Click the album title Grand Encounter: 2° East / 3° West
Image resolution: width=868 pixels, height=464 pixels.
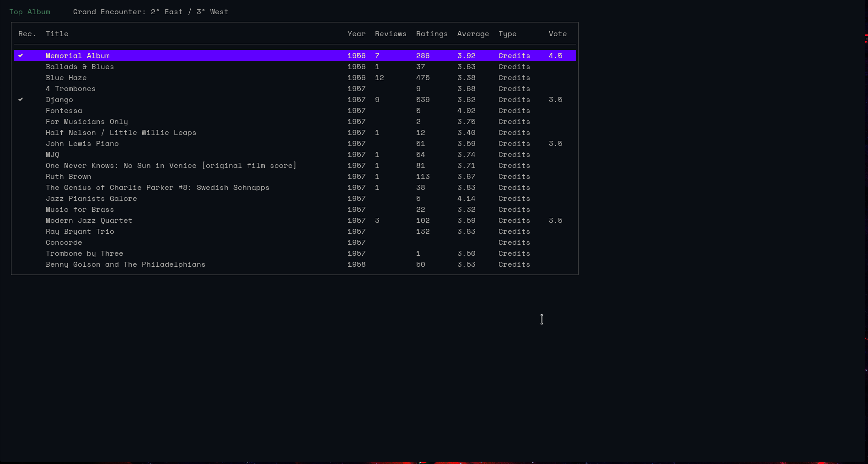coord(150,12)
